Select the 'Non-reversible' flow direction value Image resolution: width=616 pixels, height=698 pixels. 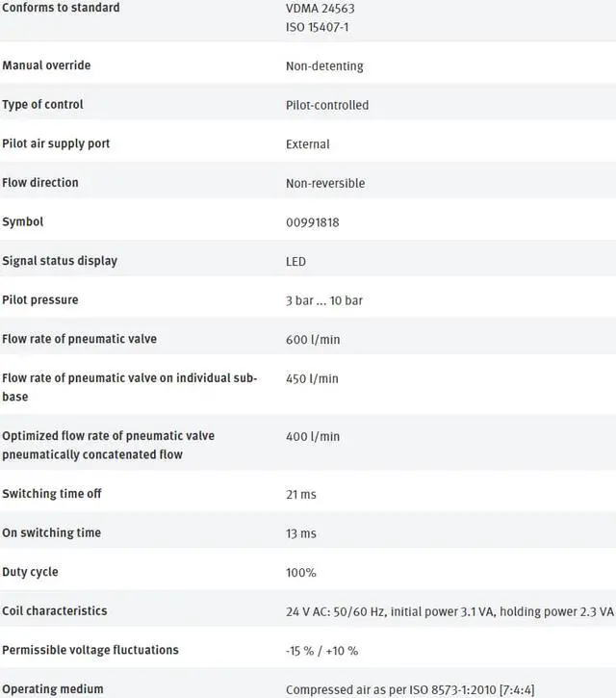click(325, 183)
